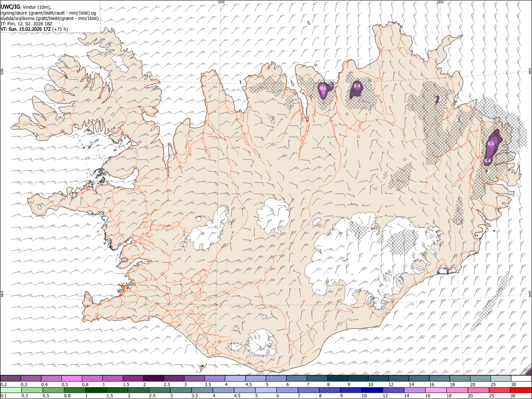
Task: Click the 0.6 snowfall value label
Action: point(323,88)
